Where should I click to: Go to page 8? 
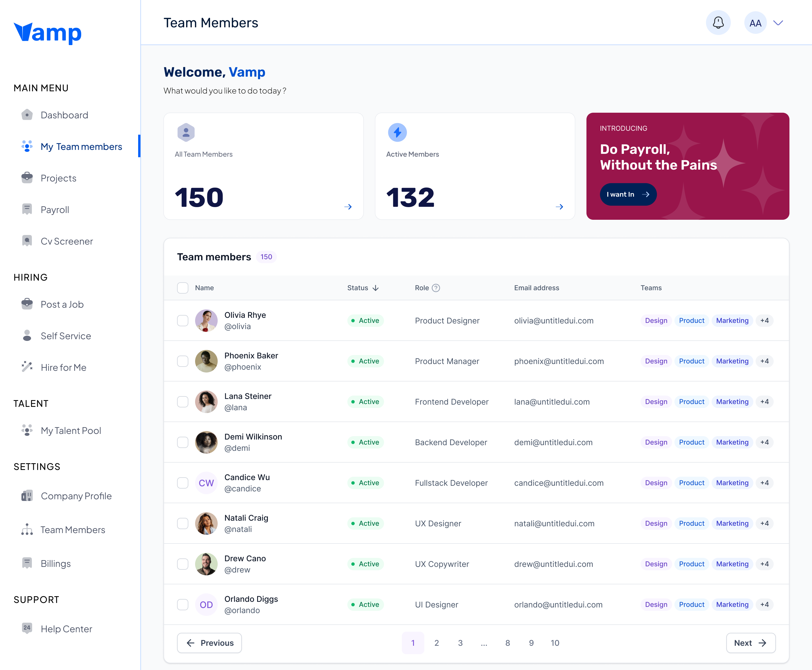tap(507, 643)
